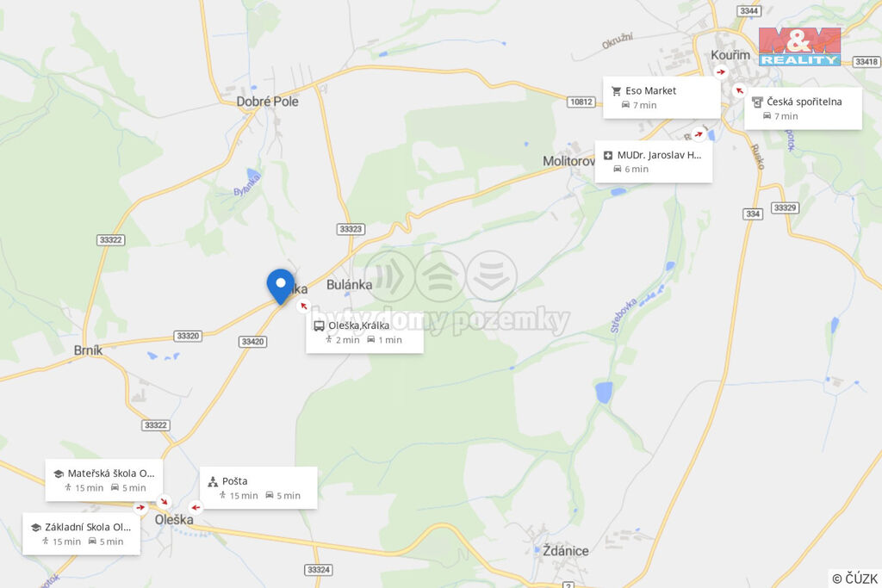The height and width of the screenshot is (588, 882).
Task: Open the Mateřská škola O... card
Action: coord(104,480)
